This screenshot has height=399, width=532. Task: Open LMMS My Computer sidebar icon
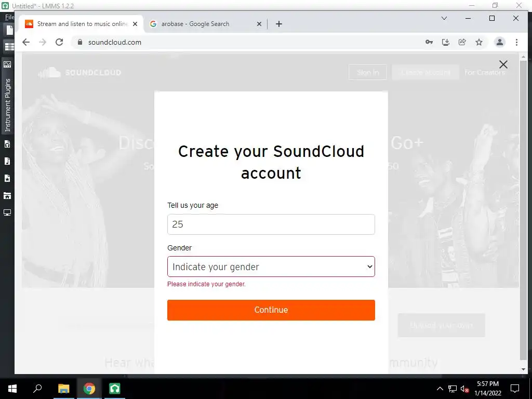[7, 212]
